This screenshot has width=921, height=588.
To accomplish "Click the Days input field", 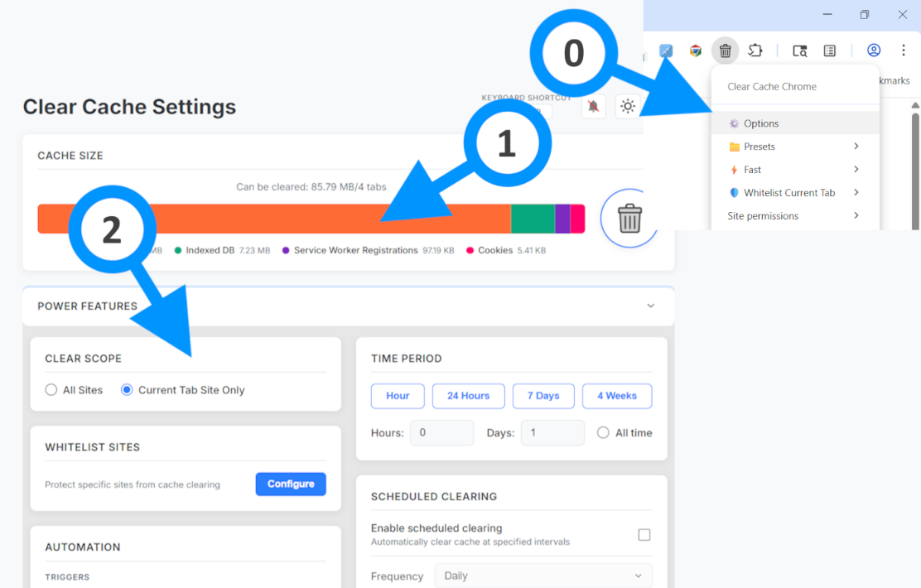I will [x=552, y=433].
